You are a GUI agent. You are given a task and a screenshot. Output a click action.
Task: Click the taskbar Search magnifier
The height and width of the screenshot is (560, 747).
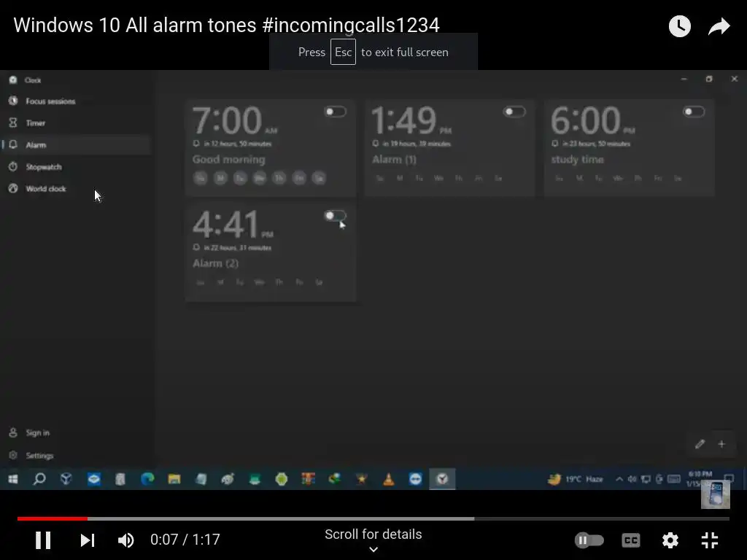(x=39, y=479)
